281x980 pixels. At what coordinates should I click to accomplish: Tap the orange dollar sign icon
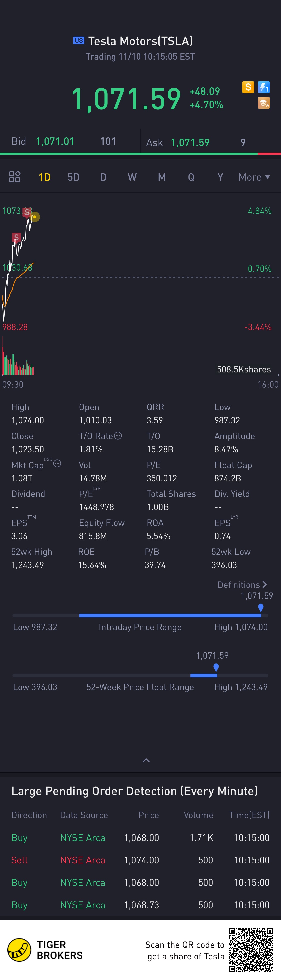pos(248,87)
